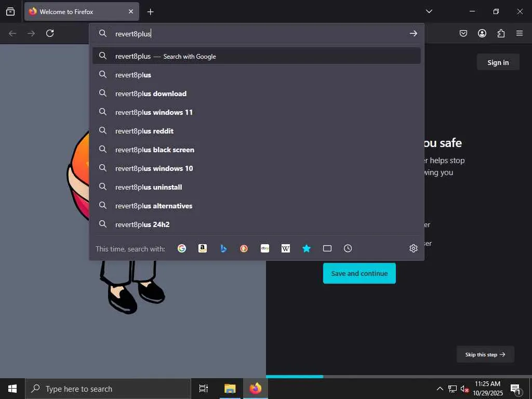Click Save and continue button
Viewport: 532px width, 399px height.
pos(360,273)
